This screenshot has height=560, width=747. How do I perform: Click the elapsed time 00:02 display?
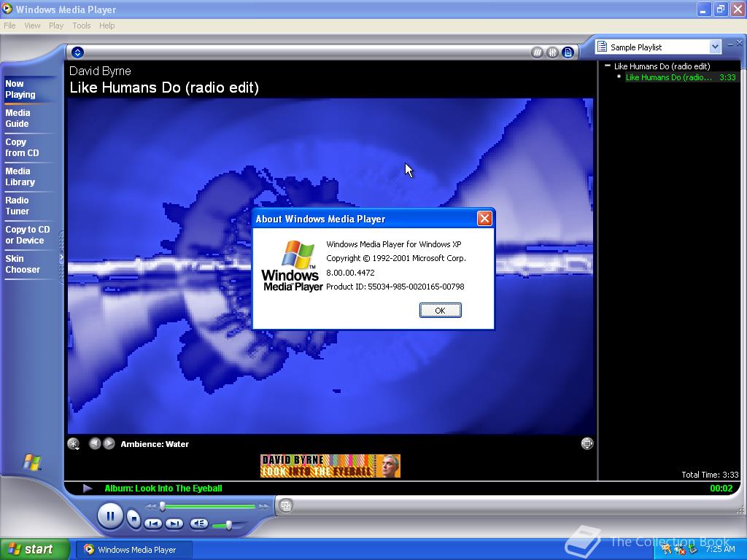[x=721, y=488]
